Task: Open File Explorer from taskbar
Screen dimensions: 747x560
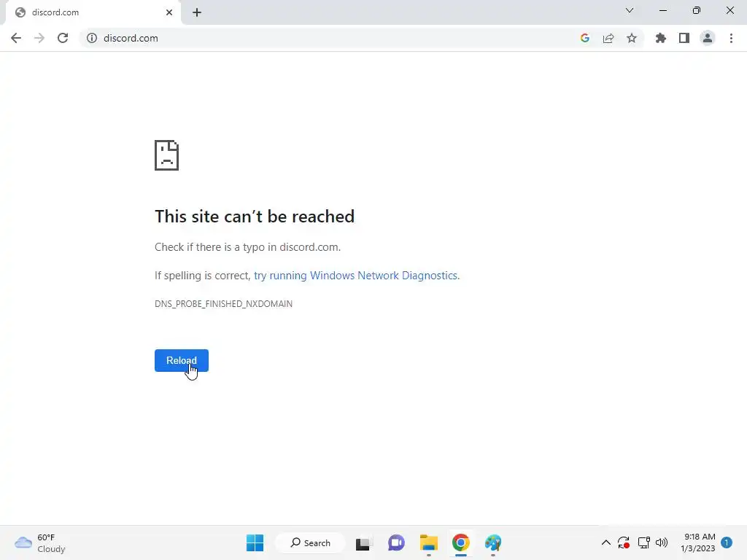Action: click(x=429, y=542)
